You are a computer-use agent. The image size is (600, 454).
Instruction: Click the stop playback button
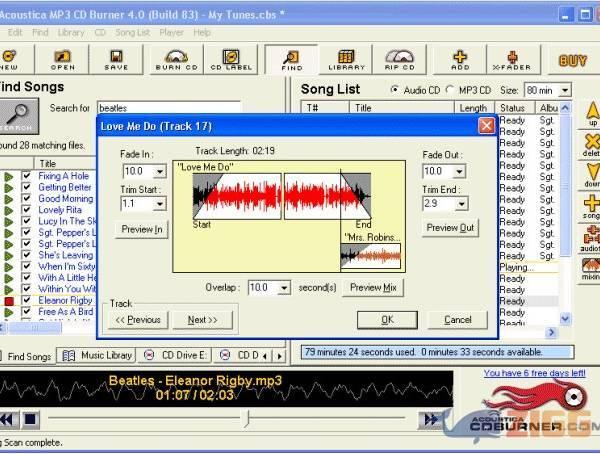tap(30, 419)
